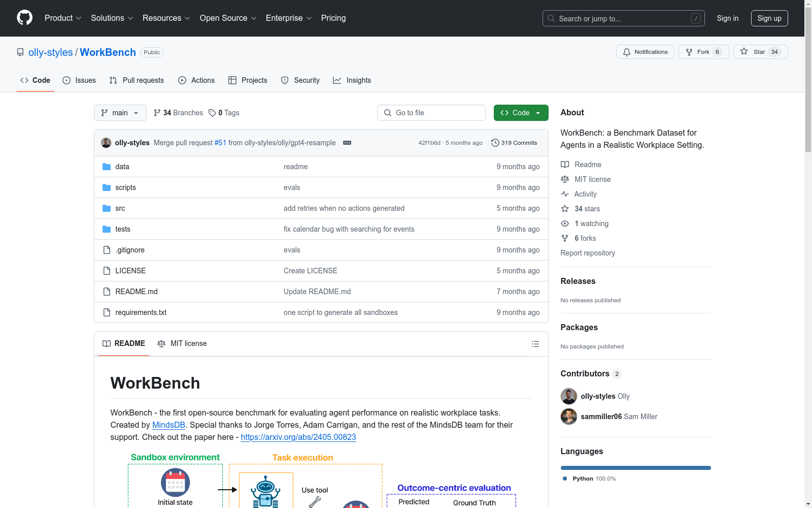The image size is (812, 508).
Task: Click the README.md file icon
Action: (x=107, y=292)
